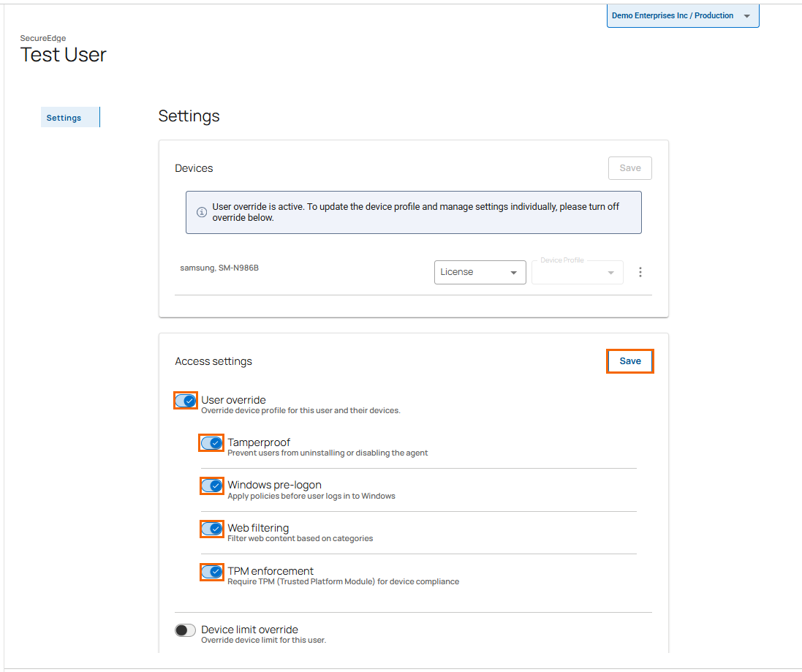Open the Demo Enterprises Inc / Production dropdown
802x672 pixels.
coord(682,16)
